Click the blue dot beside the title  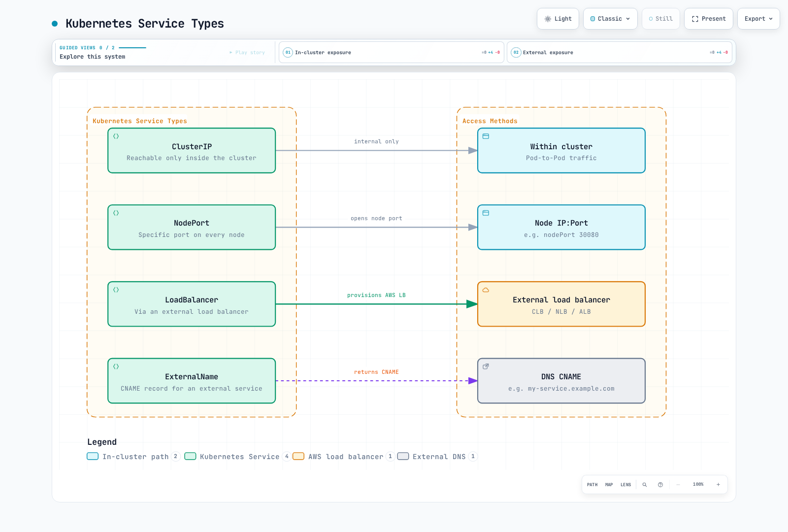click(x=55, y=24)
